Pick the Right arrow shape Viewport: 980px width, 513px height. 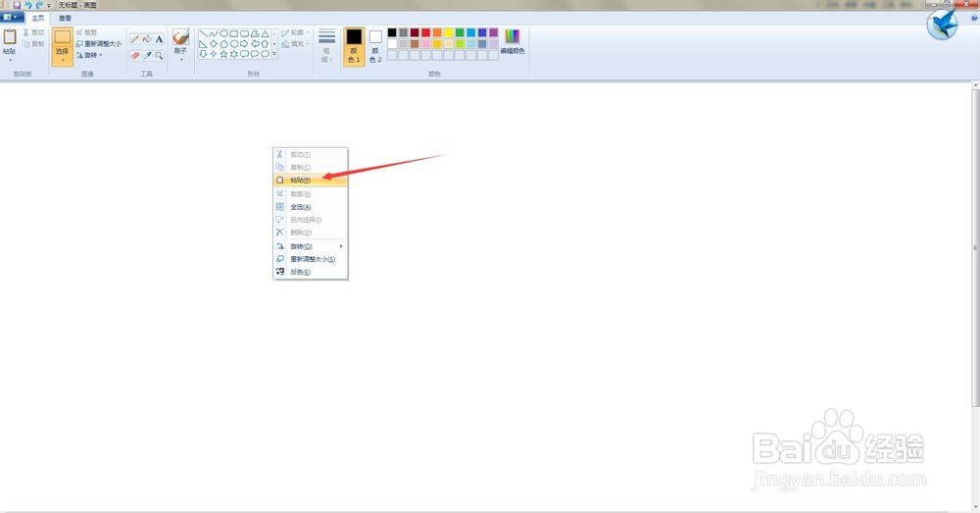244,44
